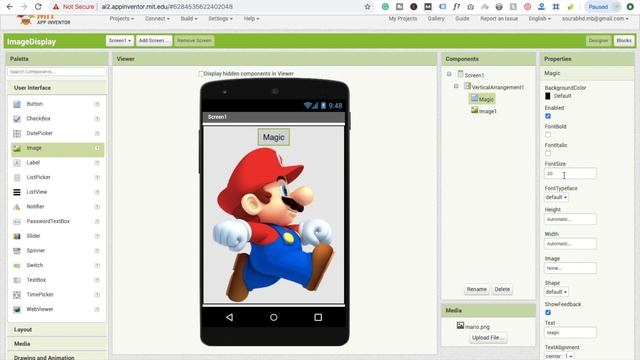The image size is (640, 360).
Task: Select the Button component icon in palette
Action: (x=17, y=104)
